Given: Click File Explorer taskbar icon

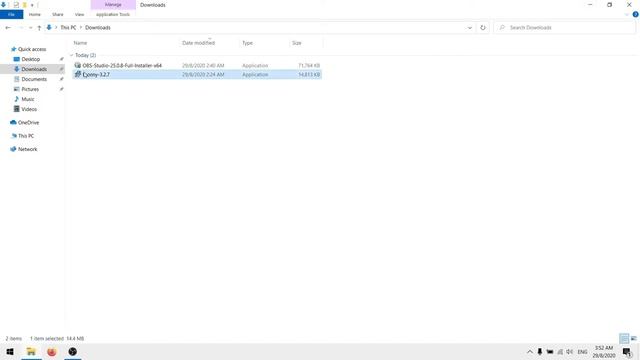Looking at the screenshot, I should 31,351.
